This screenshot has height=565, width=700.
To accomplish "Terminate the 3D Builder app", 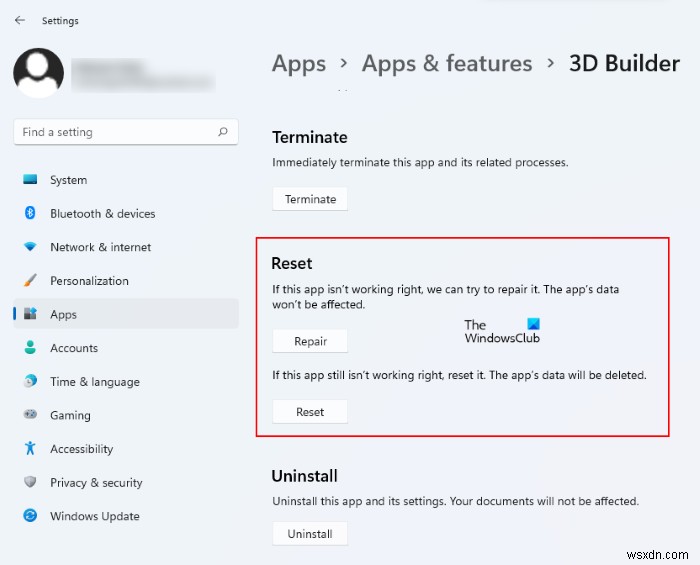I will [310, 199].
